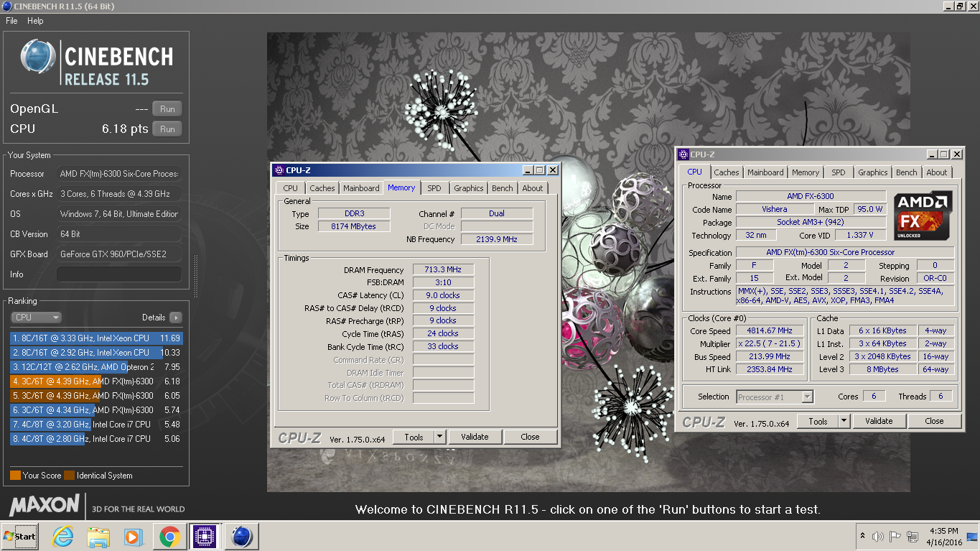Image resolution: width=980 pixels, height=551 pixels.
Task: Click the volume speaker tray icon
Action: pyautogui.click(x=877, y=537)
